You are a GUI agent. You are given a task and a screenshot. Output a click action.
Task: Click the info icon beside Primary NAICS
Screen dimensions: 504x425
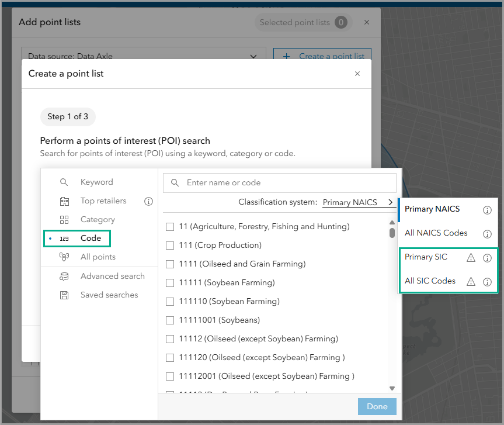tap(487, 210)
